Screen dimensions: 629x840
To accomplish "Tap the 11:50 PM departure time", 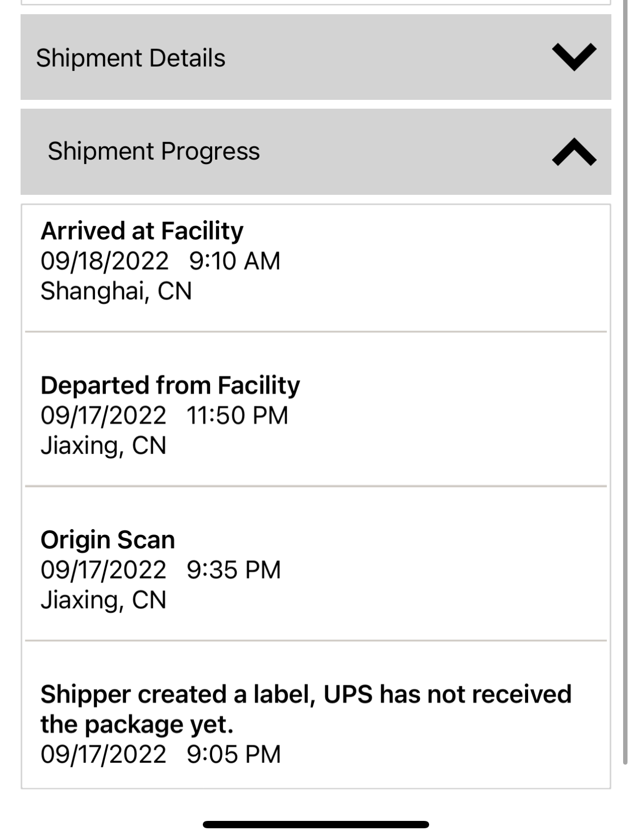I will click(238, 415).
